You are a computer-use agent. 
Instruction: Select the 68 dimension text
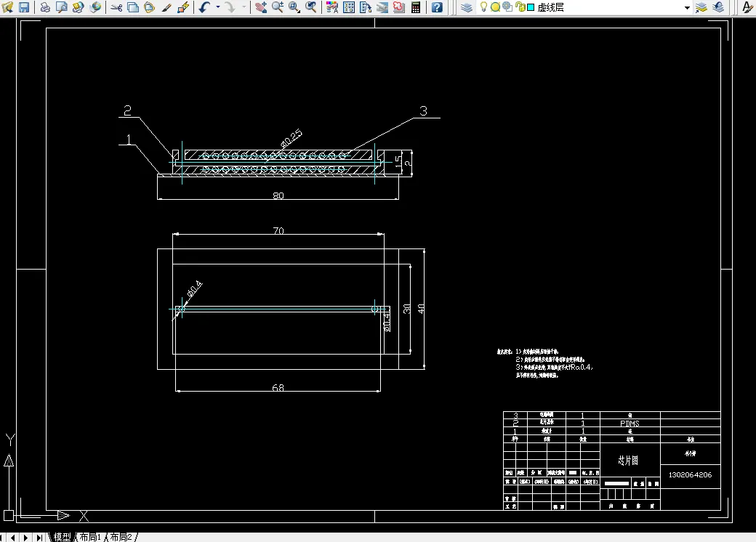click(278, 388)
